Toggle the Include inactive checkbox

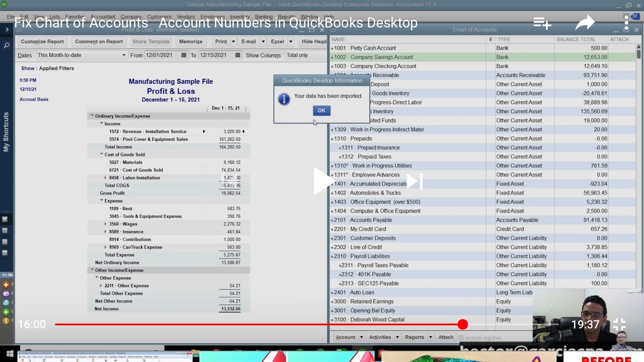462,338
